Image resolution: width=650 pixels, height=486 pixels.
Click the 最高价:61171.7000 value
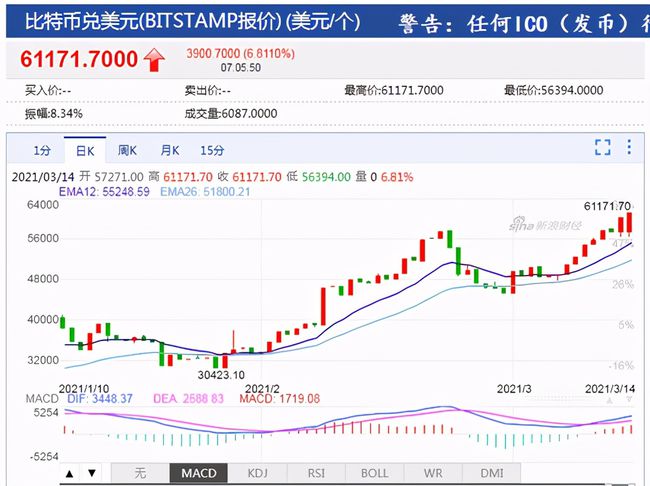click(x=394, y=90)
